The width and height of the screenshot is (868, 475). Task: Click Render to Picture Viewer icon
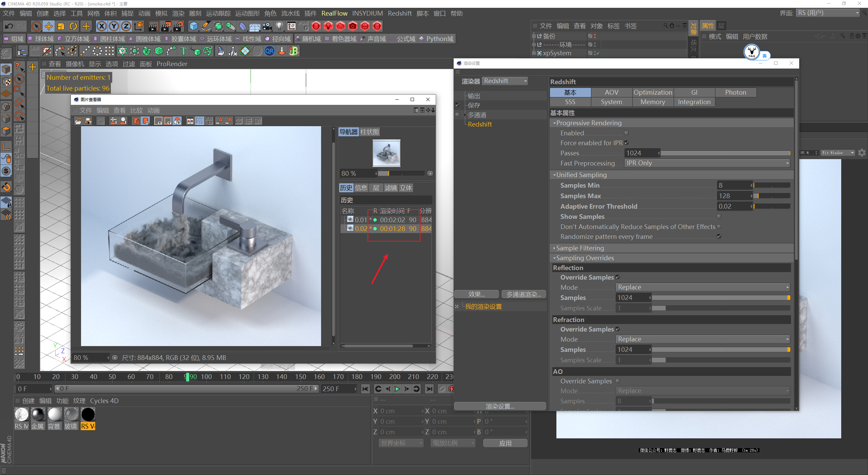(x=166, y=26)
